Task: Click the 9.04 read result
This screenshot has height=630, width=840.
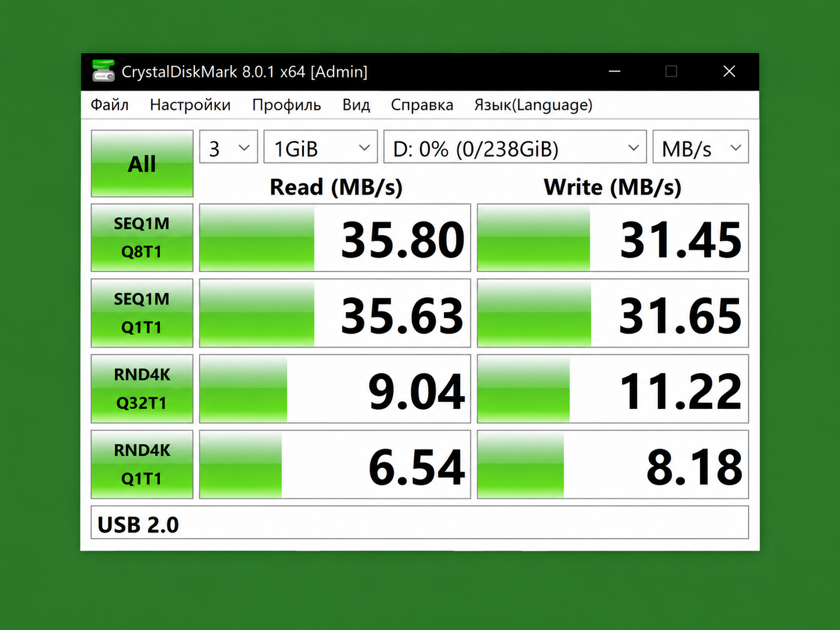Action: (x=335, y=389)
